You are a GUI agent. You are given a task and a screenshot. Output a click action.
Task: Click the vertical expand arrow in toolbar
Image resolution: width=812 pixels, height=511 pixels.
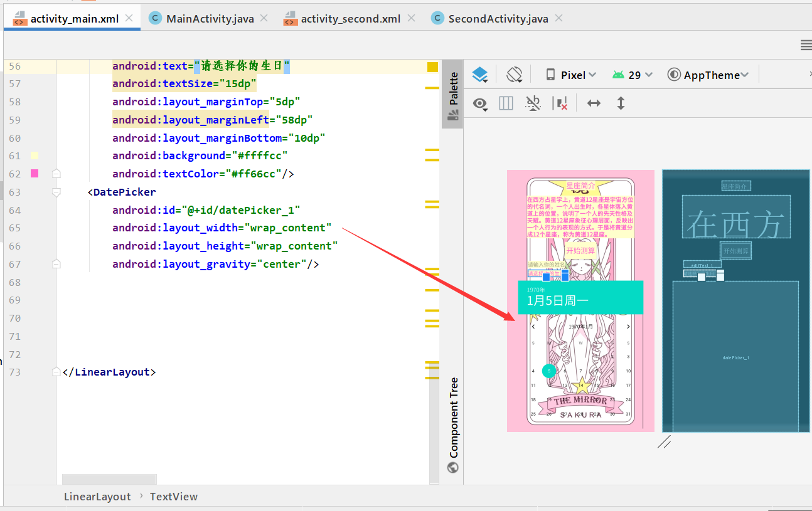[620, 103]
